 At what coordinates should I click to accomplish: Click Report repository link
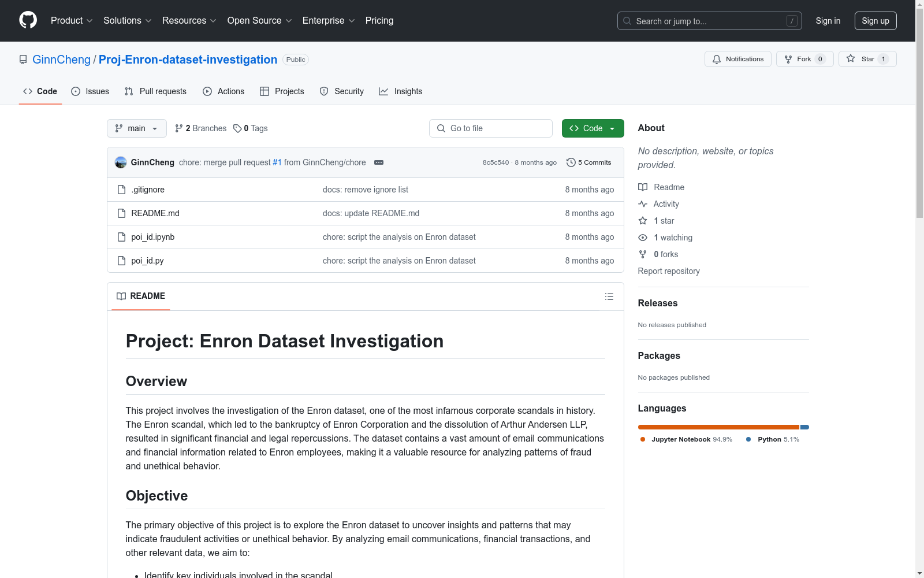tap(669, 271)
